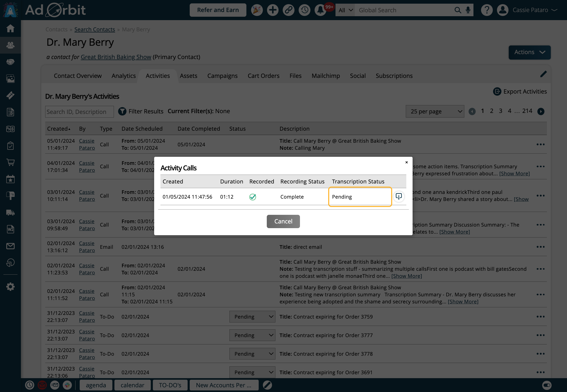Toggle the recorded green checkmark status

(x=253, y=197)
